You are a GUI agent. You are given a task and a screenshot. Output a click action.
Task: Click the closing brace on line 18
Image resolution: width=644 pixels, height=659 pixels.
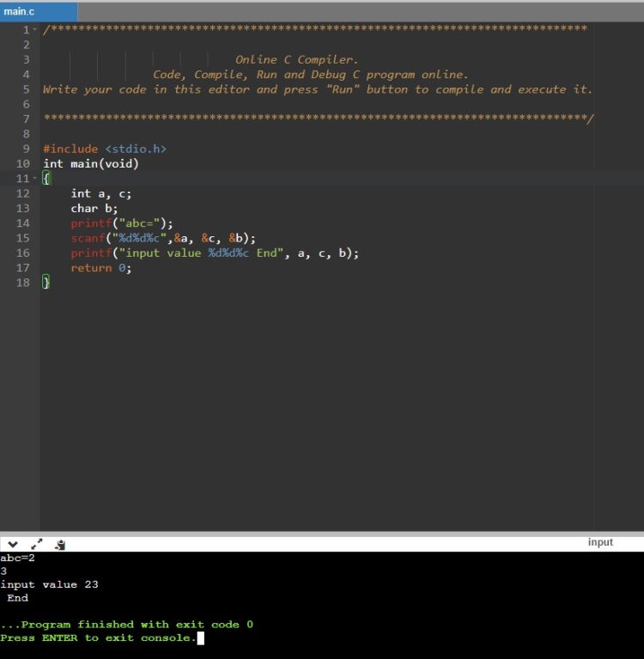(x=46, y=283)
